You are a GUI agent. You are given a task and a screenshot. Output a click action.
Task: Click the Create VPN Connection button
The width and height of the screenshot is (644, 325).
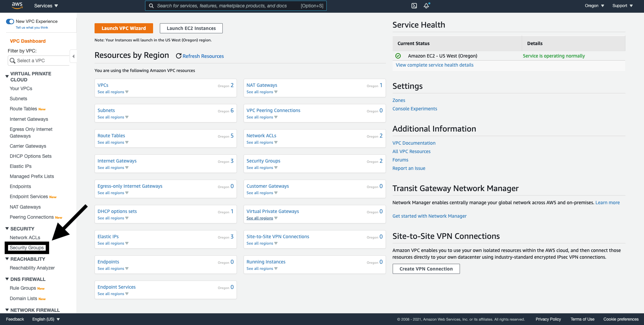(x=426, y=269)
